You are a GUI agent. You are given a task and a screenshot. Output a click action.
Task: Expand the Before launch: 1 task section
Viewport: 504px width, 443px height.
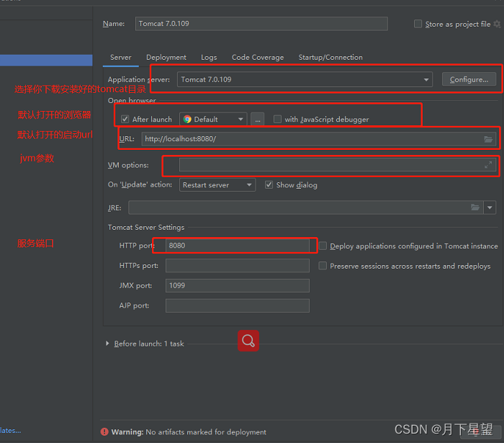[x=107, y=344]
